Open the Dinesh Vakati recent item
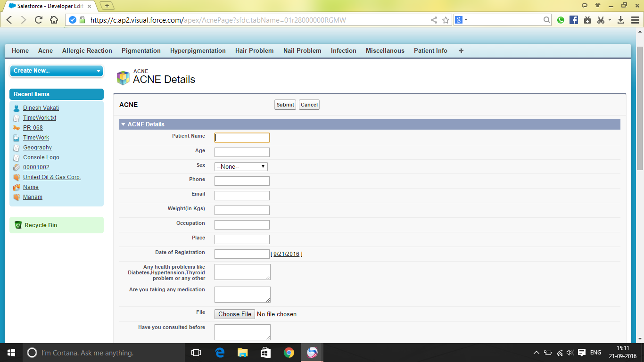This screenshot has height=362, width=644. pyautogui.click(x=41, y=108)
